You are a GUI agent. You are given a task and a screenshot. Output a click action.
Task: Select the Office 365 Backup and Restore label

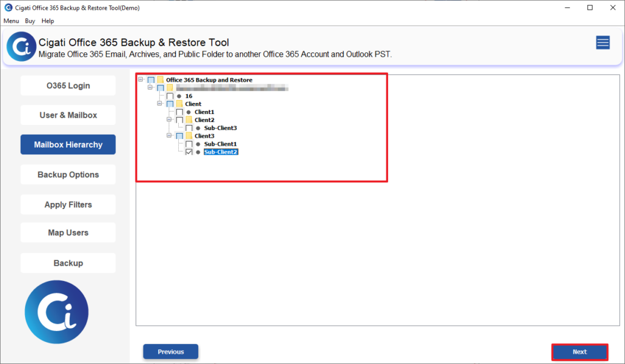click(209, 80)
